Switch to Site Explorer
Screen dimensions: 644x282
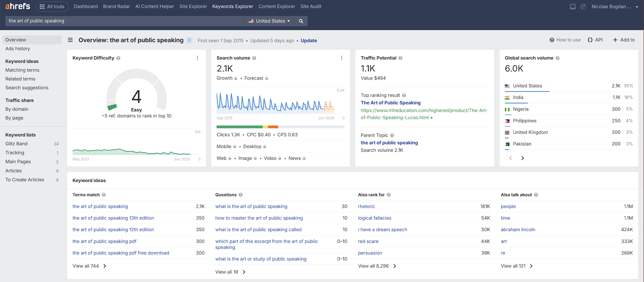(x=193, y=6)
